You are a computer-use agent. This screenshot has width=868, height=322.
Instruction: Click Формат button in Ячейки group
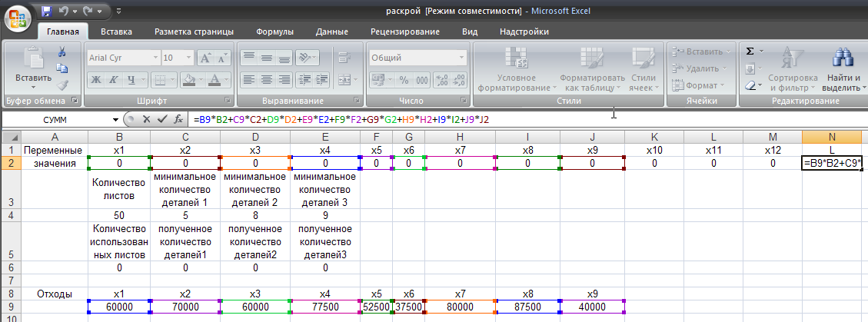[x=697, y=85]
